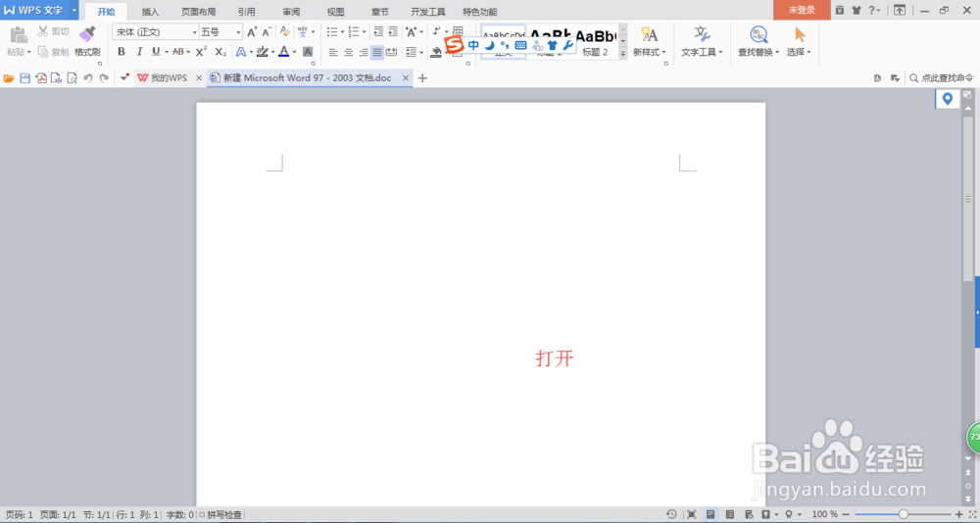Increase paragraph indent
The height and width of the screenshot is (523, 980).
point(393,32)
